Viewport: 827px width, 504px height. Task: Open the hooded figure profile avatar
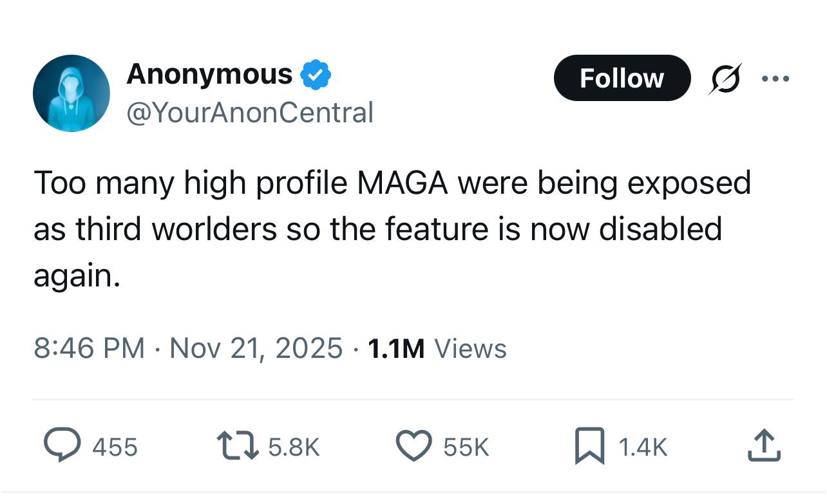[x=71, y=93]
